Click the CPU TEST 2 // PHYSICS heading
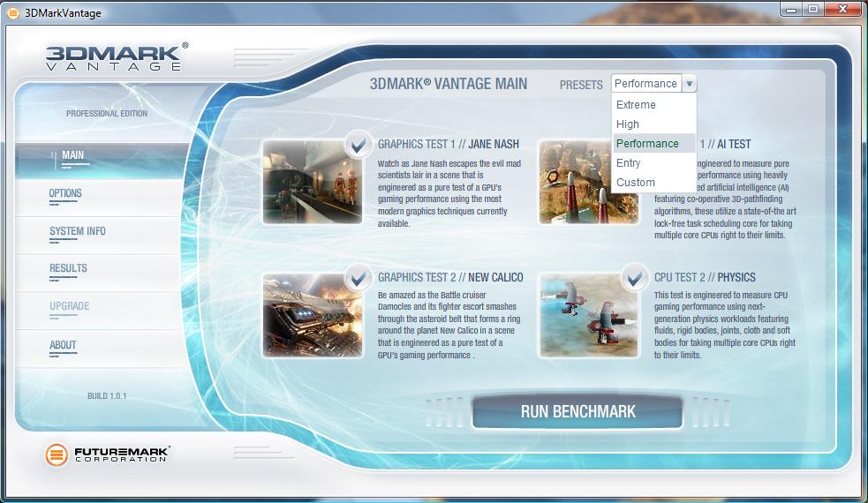 [705, 277]
